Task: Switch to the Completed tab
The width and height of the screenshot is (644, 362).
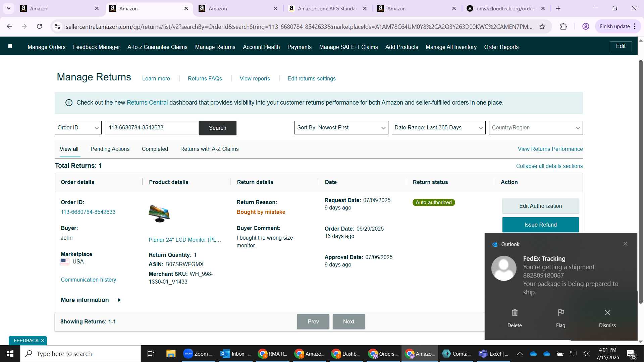Action: [x=155, y=149]
